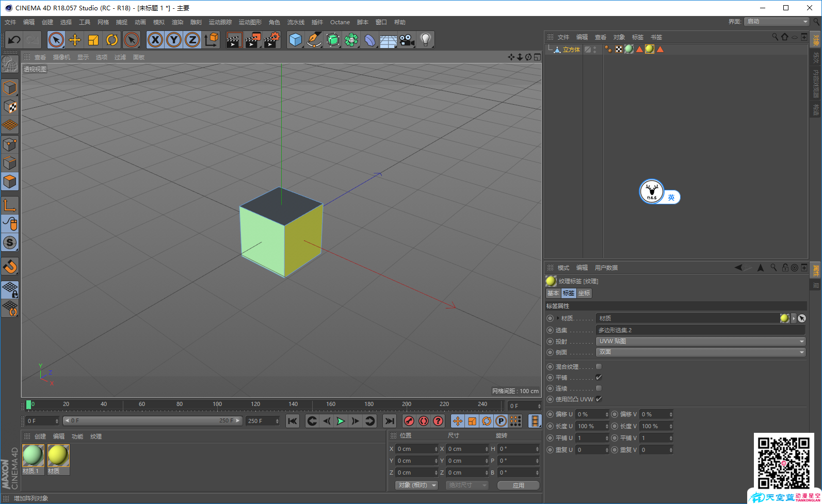This screenshot has width=822, height=504.
Task: Toggle the 偏移 U animation dot
Action: (550, 414)
